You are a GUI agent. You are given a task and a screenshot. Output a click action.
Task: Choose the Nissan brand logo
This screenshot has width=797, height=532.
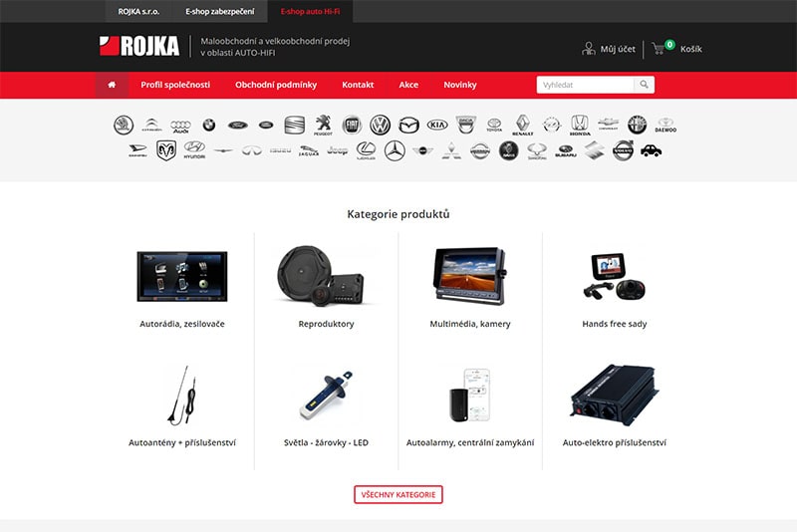(x=480, y=150)
